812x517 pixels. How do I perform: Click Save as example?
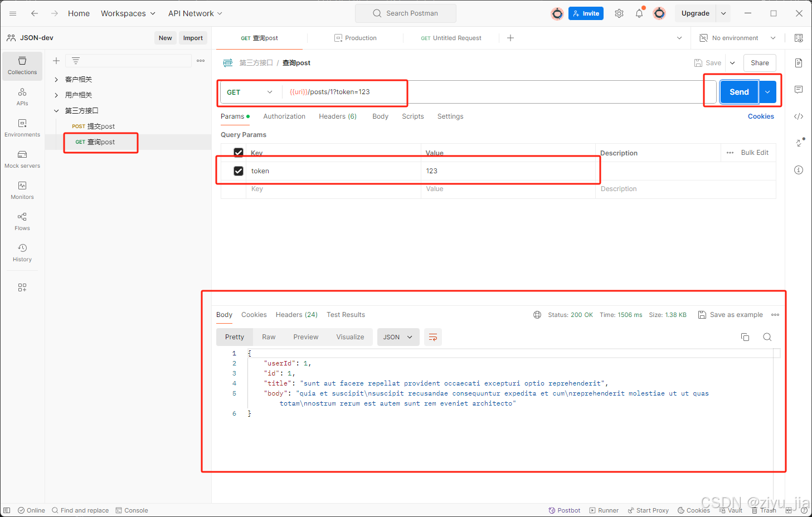tap(731, 315)
